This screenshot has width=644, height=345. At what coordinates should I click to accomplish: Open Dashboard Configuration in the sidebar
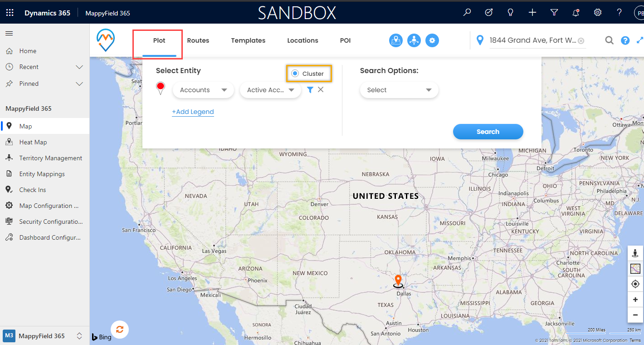click(x=44, y=237)
